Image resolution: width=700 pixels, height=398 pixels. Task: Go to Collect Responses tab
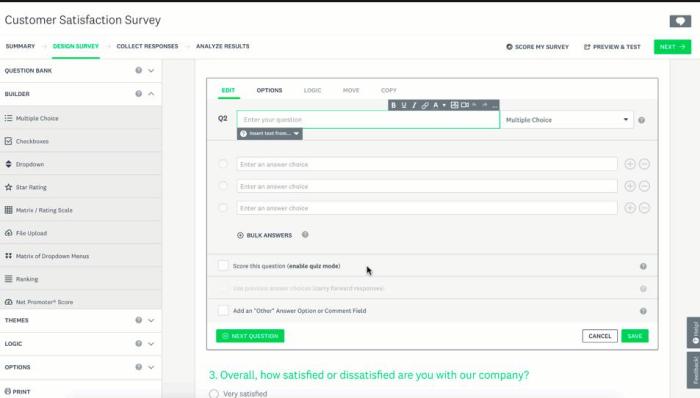tap(147, 46)
